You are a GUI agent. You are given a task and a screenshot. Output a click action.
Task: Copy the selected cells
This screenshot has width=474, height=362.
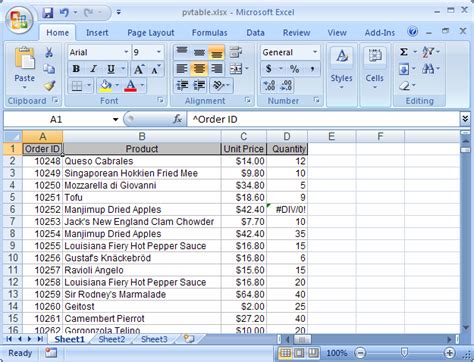point(49,69)
